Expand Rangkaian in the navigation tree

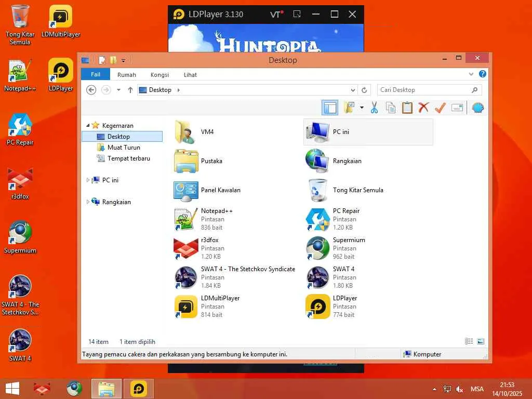coord(88,202)
